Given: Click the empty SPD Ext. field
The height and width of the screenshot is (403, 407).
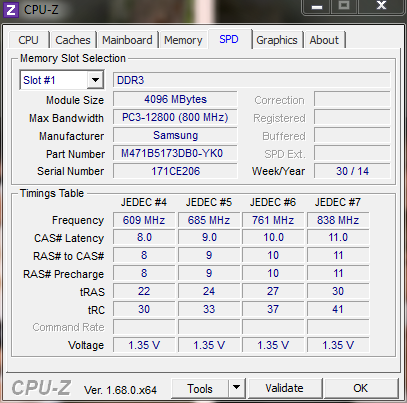Looking at the screenshot, I should pos(352,153).
